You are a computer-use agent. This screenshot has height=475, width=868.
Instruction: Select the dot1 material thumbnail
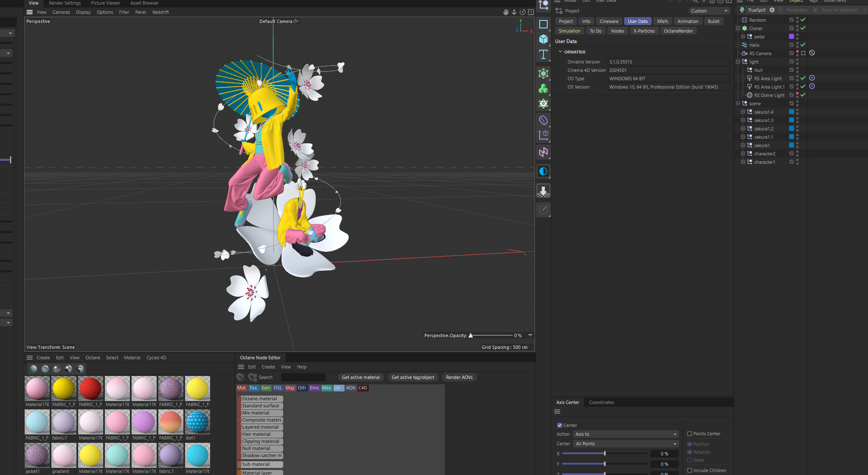tap(197, 422)
